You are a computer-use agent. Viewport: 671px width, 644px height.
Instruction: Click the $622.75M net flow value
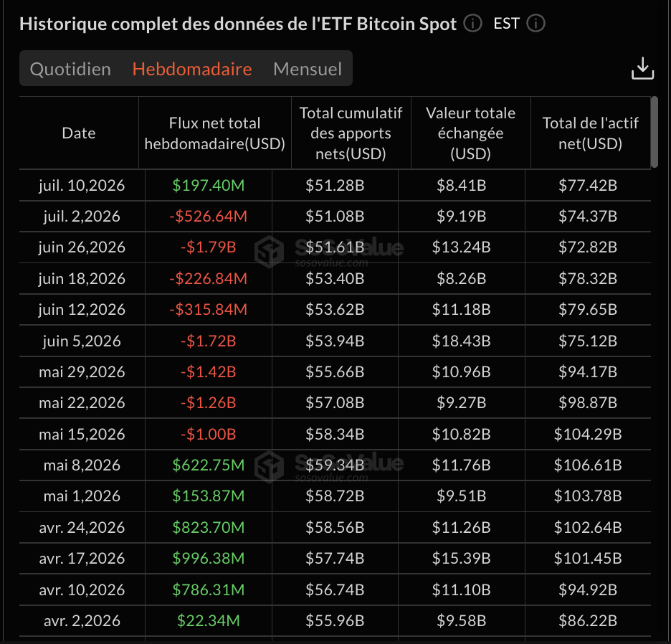click(x=209, y=465)
